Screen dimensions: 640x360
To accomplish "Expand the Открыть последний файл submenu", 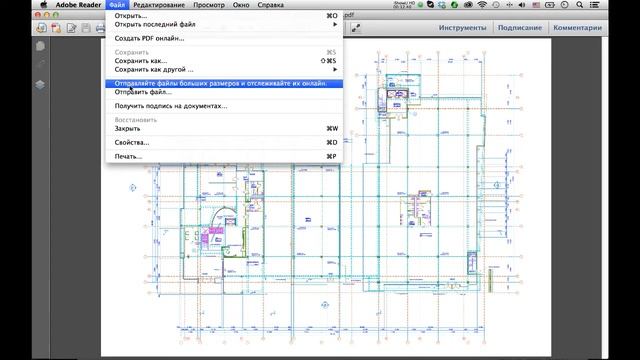I will point(224,24).
